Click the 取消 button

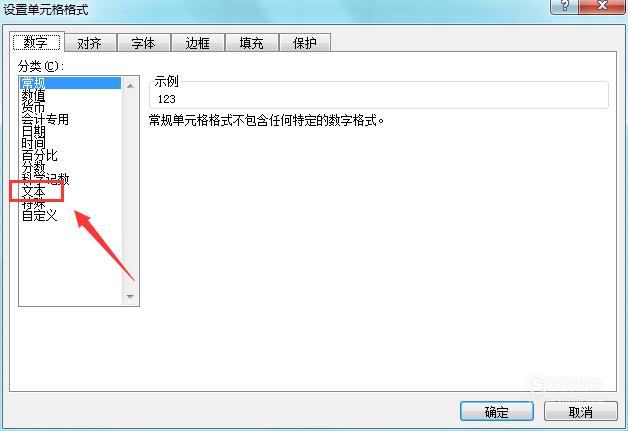pos(581,411)
